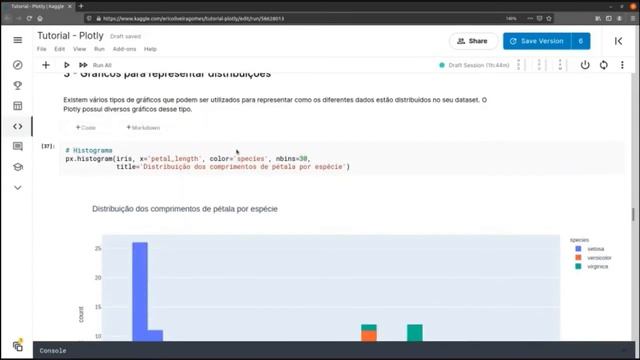Open the Run menu

(x=99, y=49)
